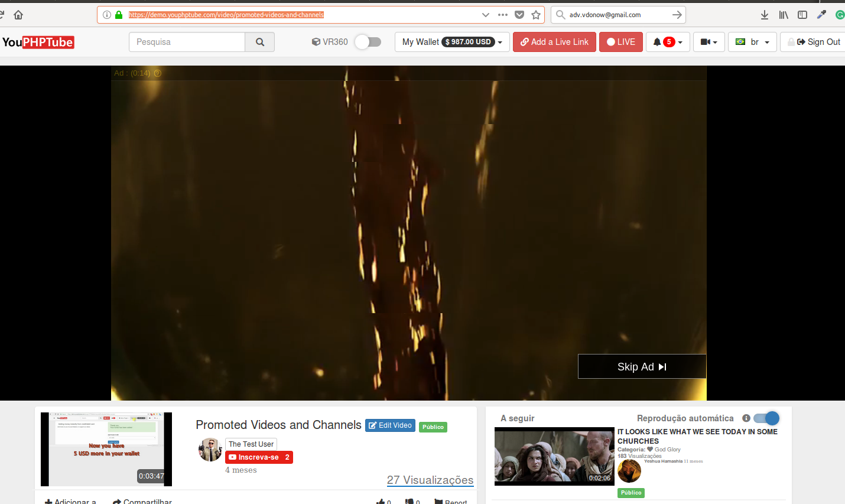
Task: Show the sidebars icon in Firefox toolbar
Action: [x=802, y=15]
